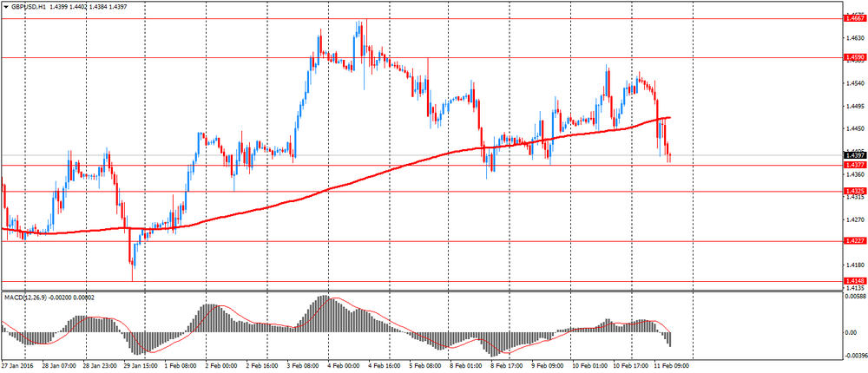Click the 28 Jan 23:00 time axis label
The width and height of the screenshot is (868, 373).
pos(101,366)
